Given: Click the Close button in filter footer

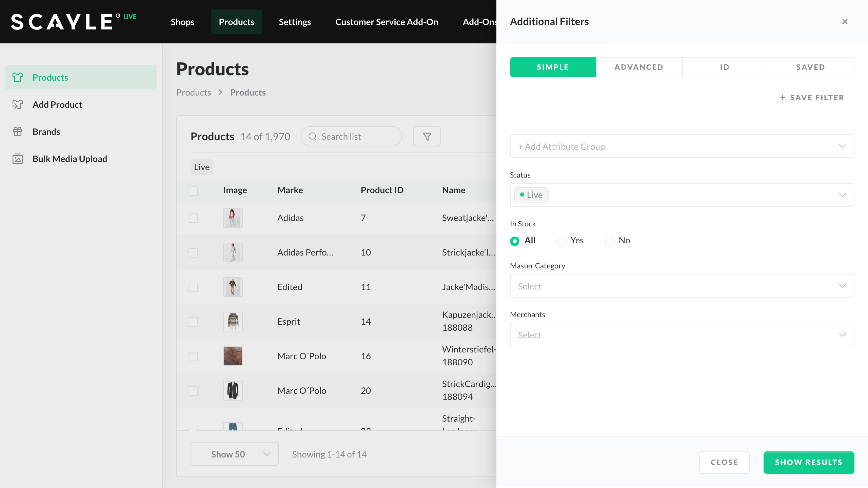Looking at the screenshot, I should pyautogui.click(x=724, y=462).
